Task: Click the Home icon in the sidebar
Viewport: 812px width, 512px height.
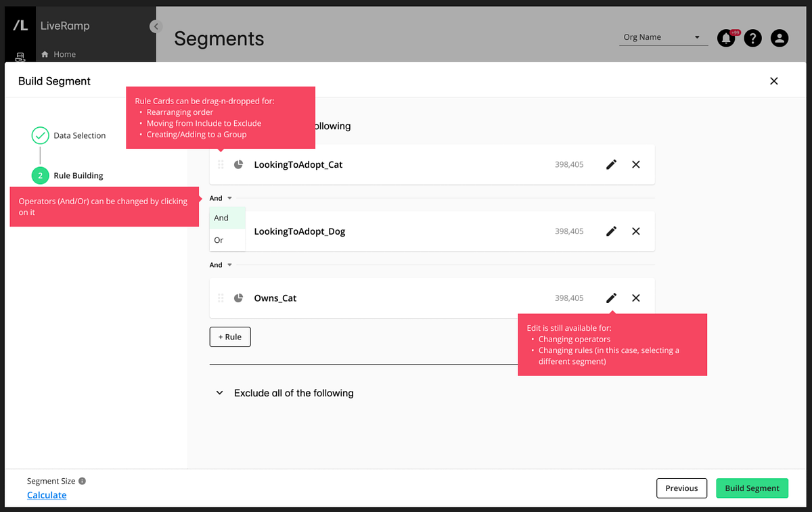Action: (45, 54)
